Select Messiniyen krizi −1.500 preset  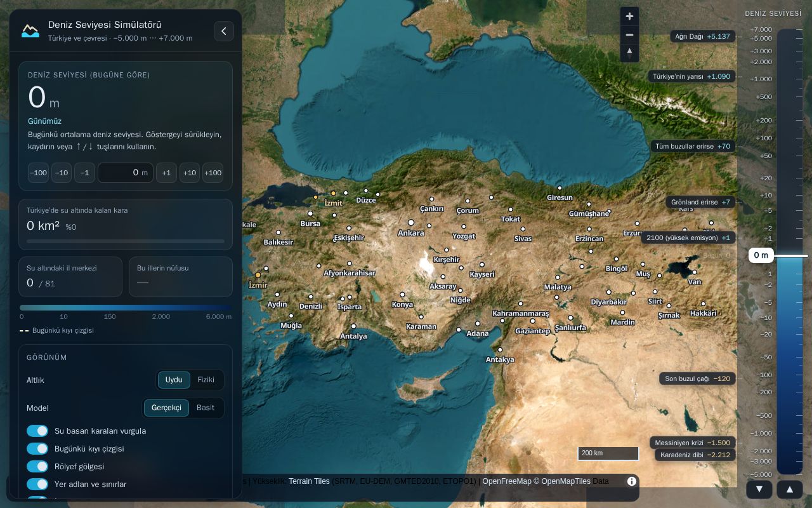693,443
